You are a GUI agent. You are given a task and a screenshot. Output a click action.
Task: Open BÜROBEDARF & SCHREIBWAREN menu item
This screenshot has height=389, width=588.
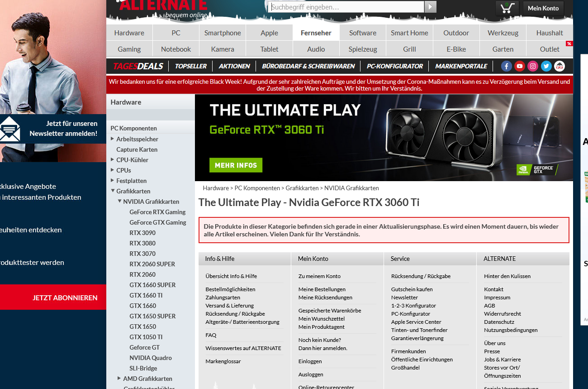pyautogui.click(x=308, y=66)
